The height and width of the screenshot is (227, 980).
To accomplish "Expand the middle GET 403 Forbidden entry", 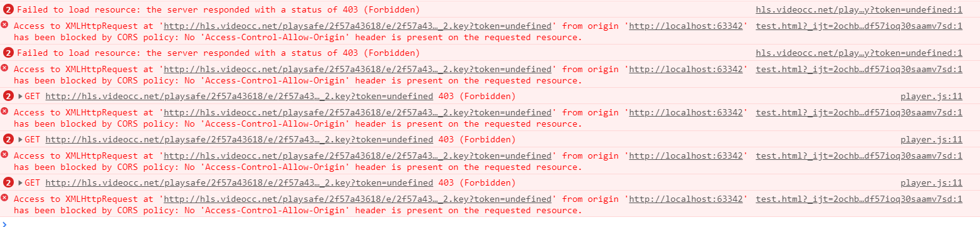I will pyautogui.click(x=21, y=139).
